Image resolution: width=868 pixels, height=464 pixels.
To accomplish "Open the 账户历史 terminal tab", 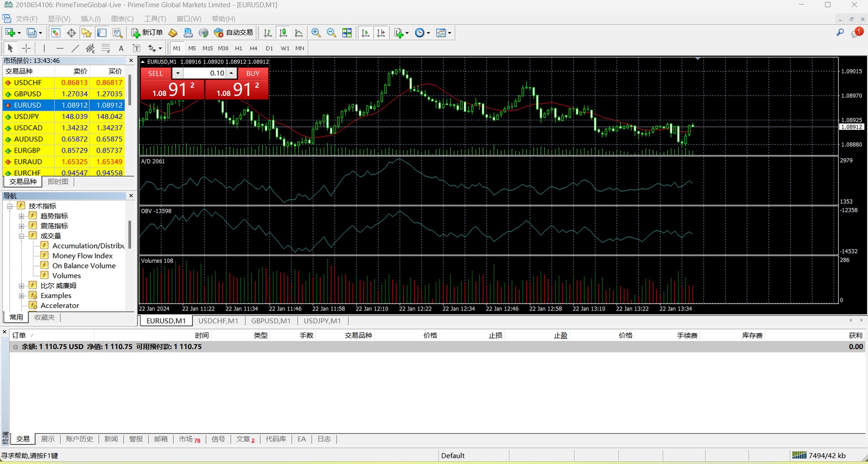I will (80, 439).
